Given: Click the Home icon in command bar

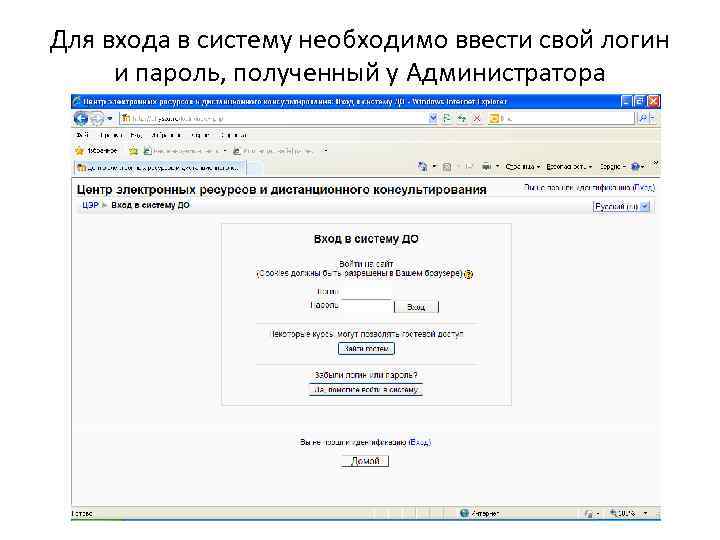Looking at the screenshot, I should click(422, 167).
